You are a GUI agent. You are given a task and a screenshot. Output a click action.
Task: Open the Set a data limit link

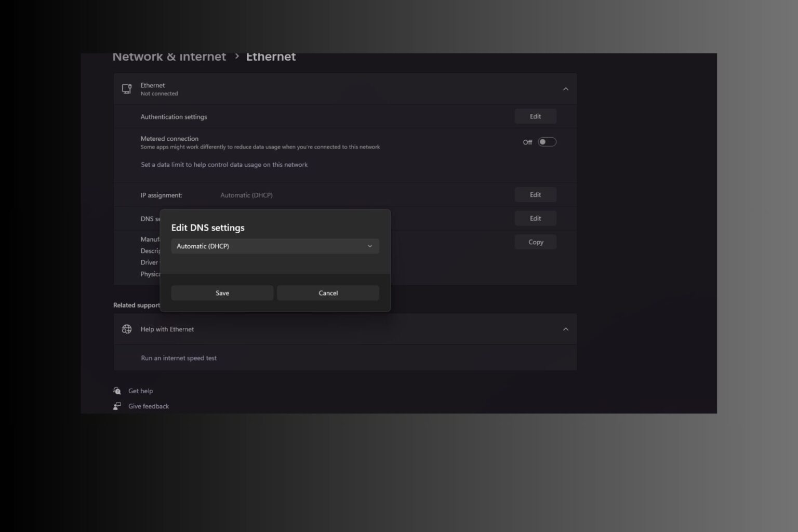pos(224,165)
